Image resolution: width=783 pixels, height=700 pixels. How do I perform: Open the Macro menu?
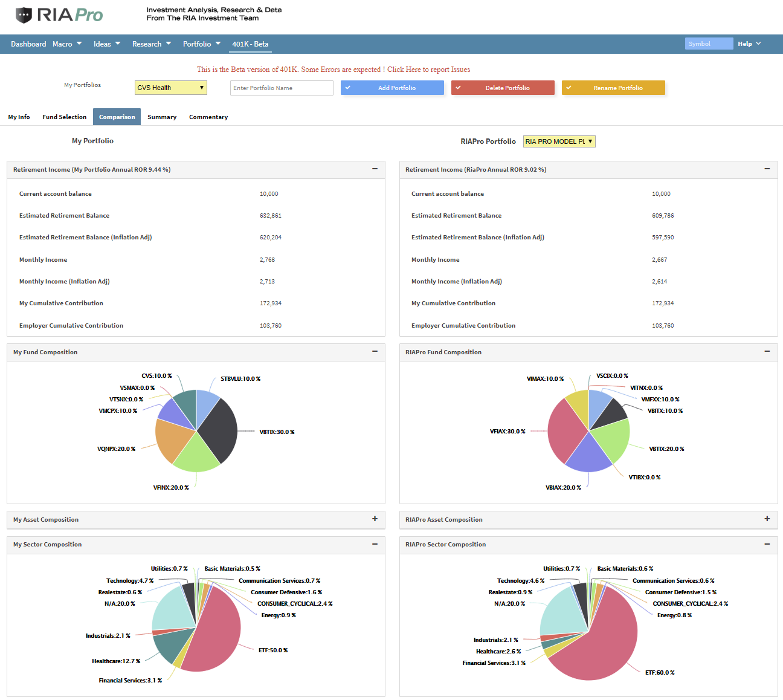pos(67,44)
